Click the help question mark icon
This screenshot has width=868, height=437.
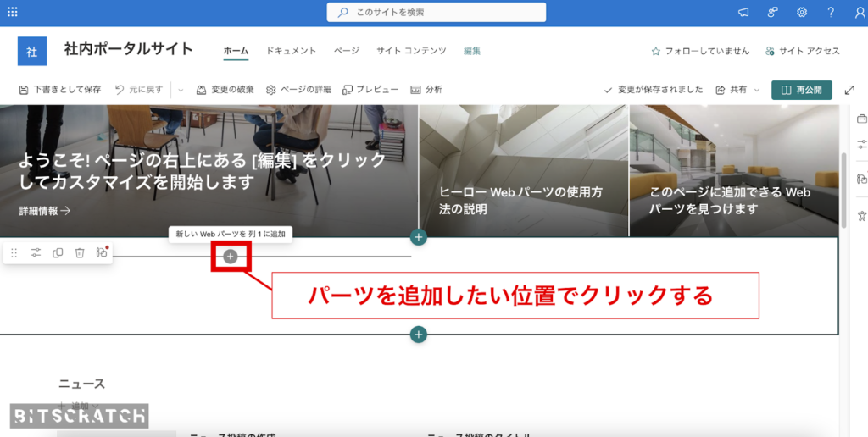tap(831, 13)
